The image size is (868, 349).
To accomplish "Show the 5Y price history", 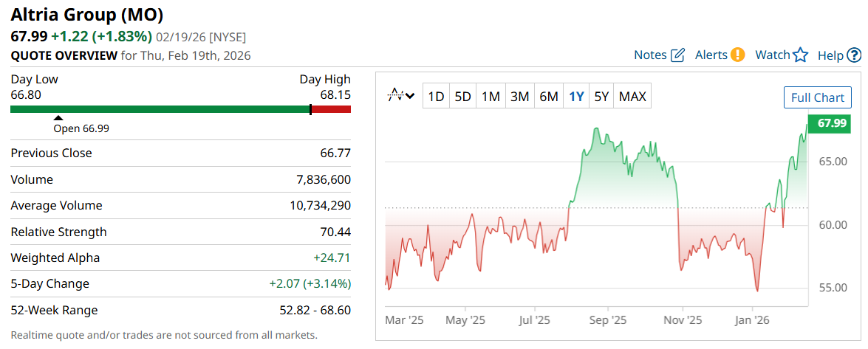I will (602, 96).
